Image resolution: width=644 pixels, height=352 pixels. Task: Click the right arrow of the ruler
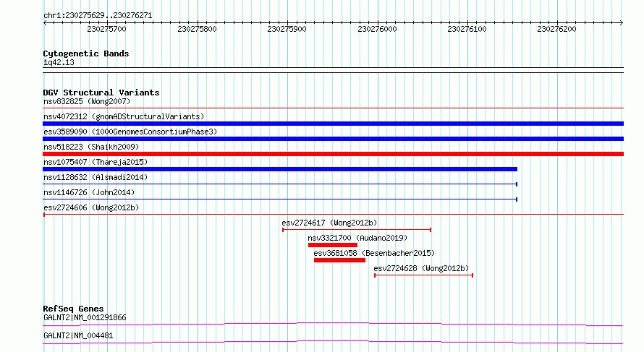(621, 23)
